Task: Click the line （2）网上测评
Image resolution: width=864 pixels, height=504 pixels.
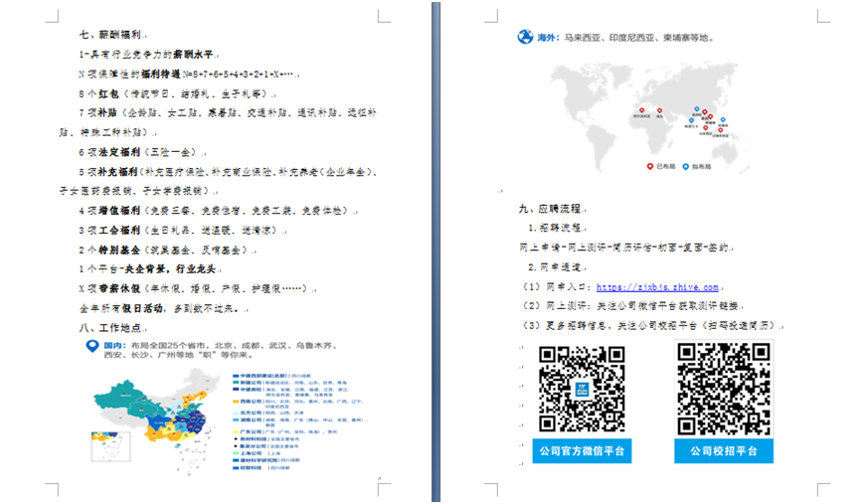Action: [631, 306]
